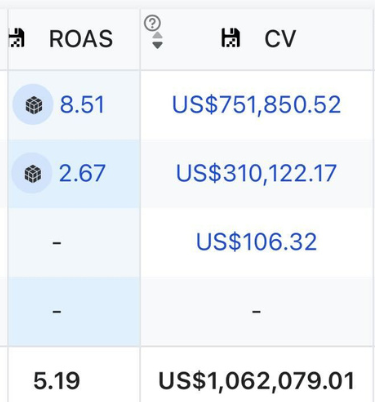The height and width of the screenshot is (402, 375).
Task: Click the save icon beside ROAS header
Action: tap(17, 38)
